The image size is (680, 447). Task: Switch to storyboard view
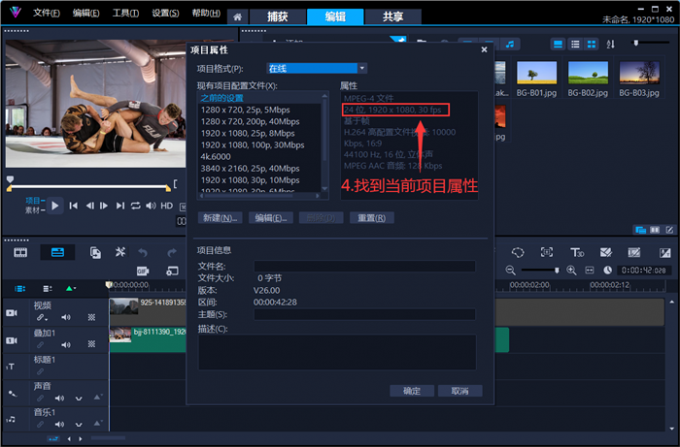[x=20, y=252]
